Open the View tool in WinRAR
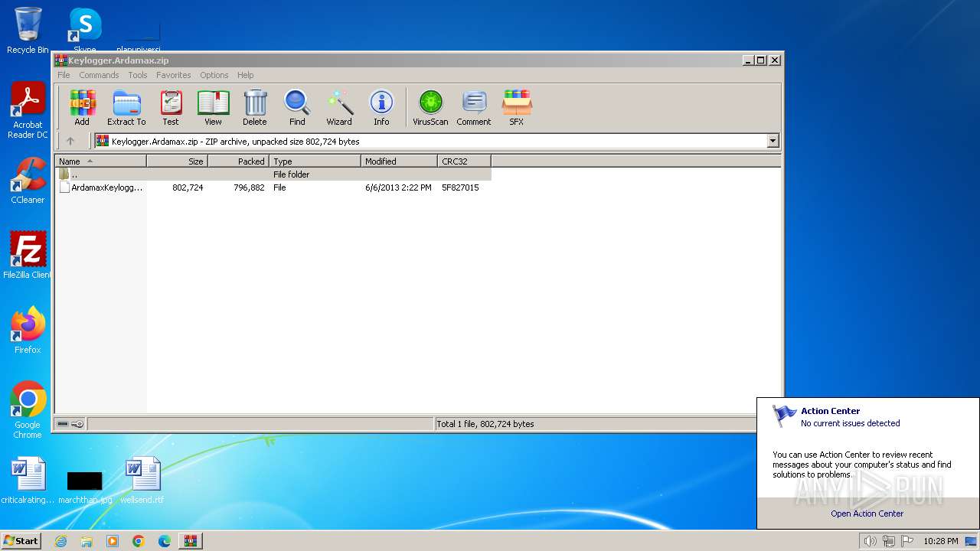The width and height of the screenshot is (980, 551). 213,107
